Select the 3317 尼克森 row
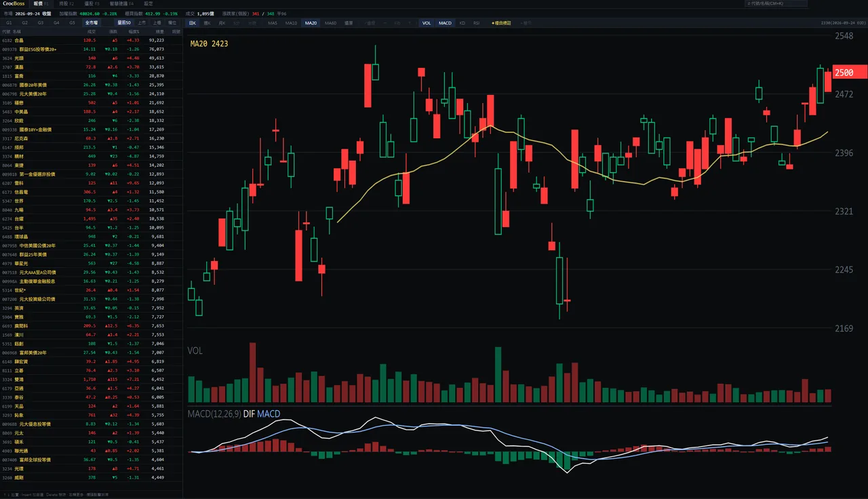868x499 pixels. 91,138
